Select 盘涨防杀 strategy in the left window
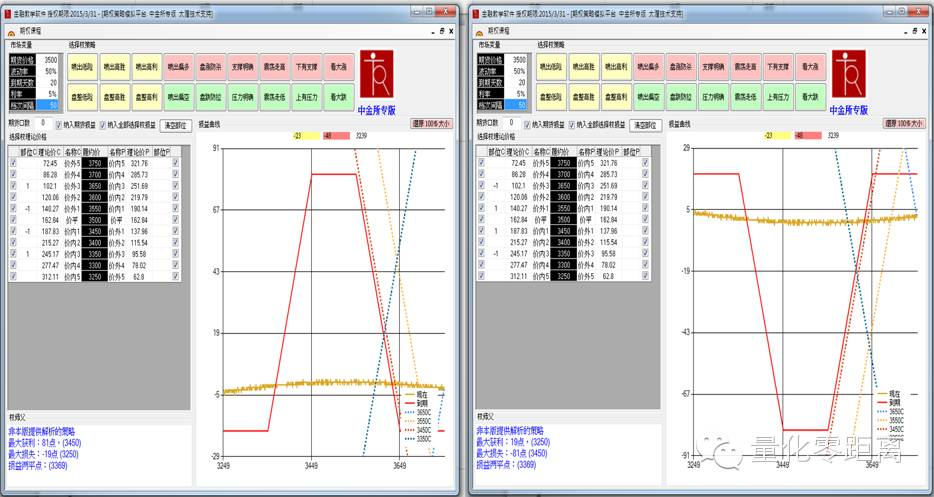934x497 pixels. (211, 67)
